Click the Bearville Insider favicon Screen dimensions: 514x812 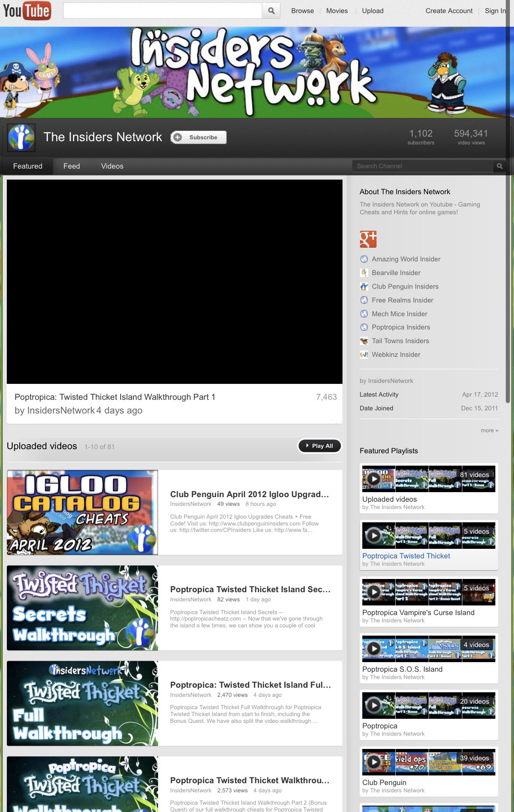tap(364, 273)
